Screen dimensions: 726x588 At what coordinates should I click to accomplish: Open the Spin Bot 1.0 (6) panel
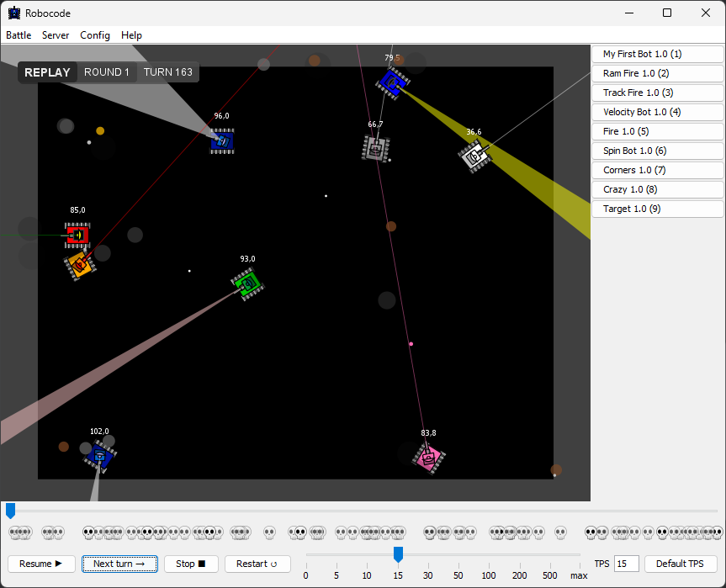(x=657, y=151)
